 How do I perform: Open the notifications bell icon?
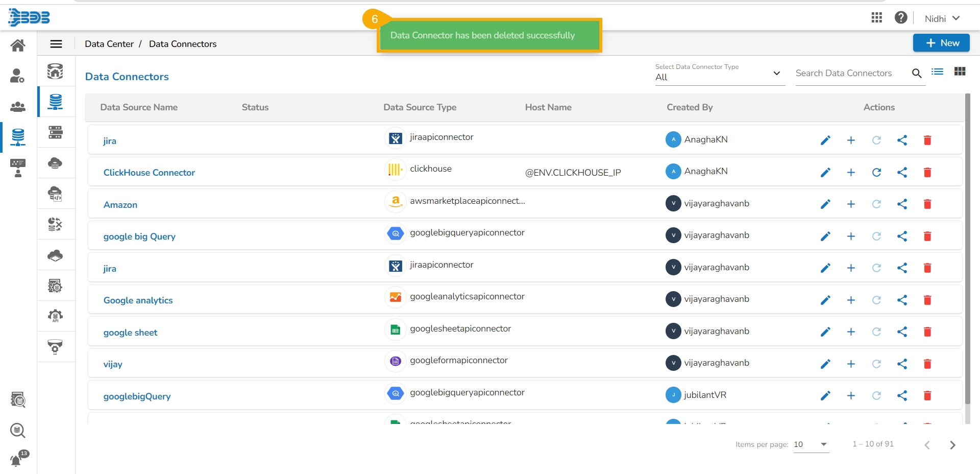click(16, 461)
